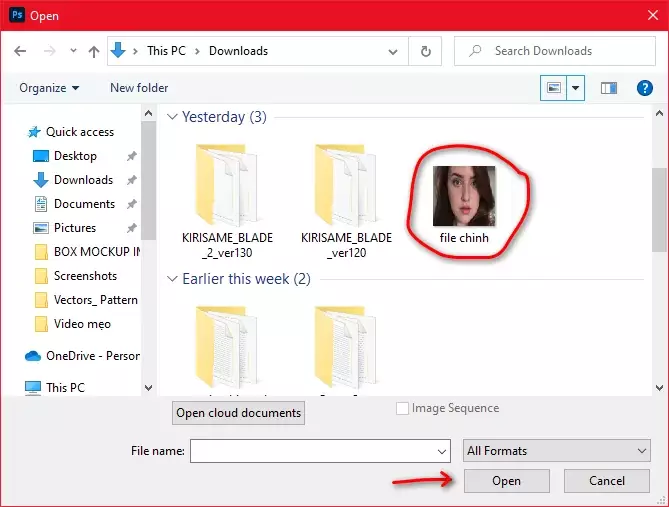The height and width of the screenshot is (507, 669).
Task: Click the file list scroll down arrow
Action: coord(659,388)
